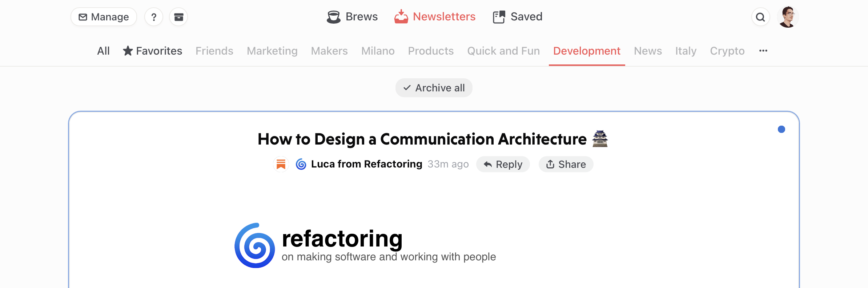Open the help question mark icon
Viewport: 868px width, 288px height.
tap(154, 17)
